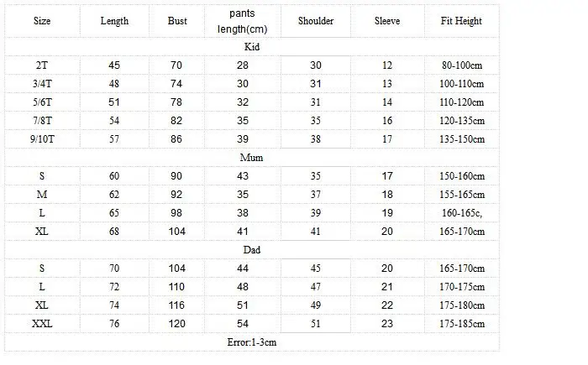
Task: Select the pants length(cm) header
Action: point(242,21)
